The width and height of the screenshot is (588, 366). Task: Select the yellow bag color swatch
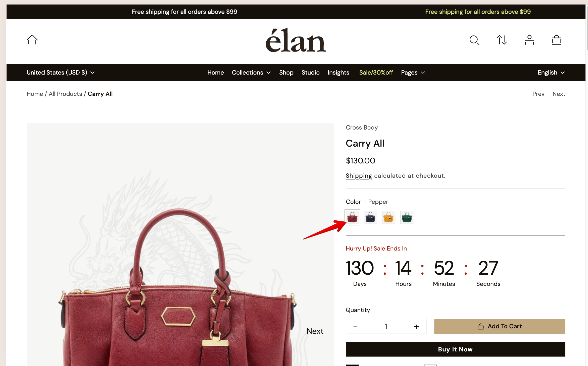pos(388,217)
